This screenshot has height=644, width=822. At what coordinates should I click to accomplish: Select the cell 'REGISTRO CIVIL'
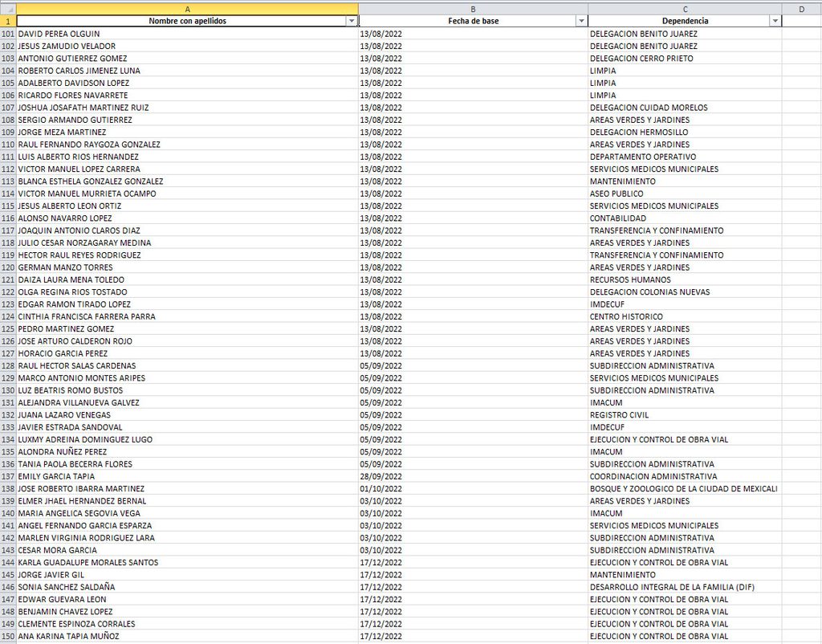685,415
